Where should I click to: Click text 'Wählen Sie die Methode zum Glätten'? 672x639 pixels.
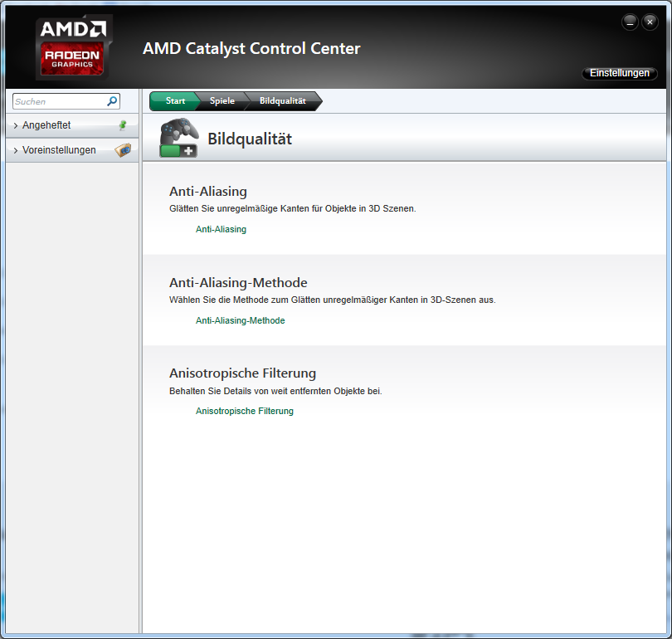[x=244, y=300]
